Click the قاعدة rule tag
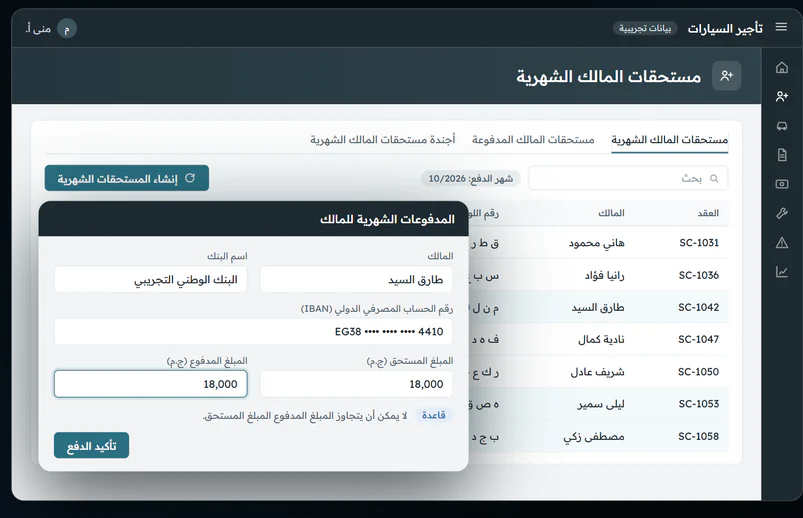Screen dimensions: 803x518 pyautogui.click(x=434, y=415)
